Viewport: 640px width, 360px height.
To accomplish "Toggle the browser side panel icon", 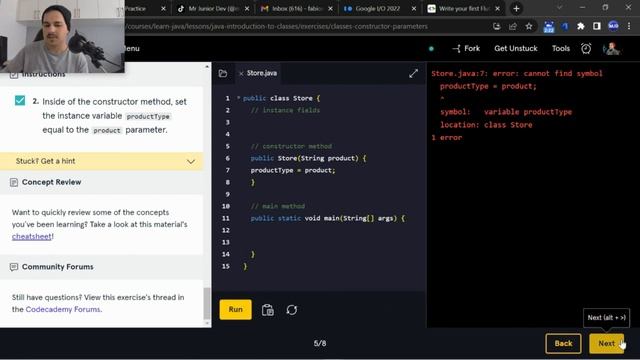I will point(597,27).
